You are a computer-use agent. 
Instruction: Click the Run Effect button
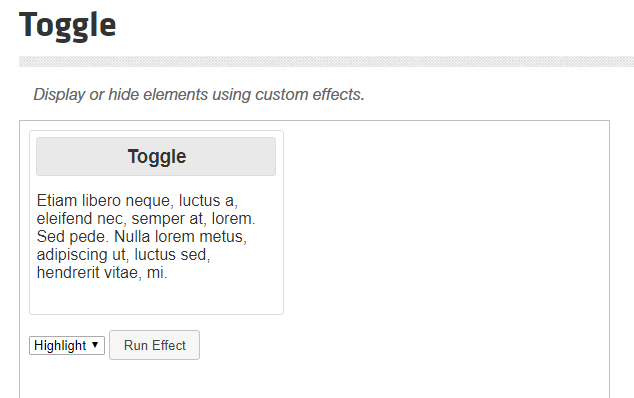pyautogui.click(x=154, y=345)
